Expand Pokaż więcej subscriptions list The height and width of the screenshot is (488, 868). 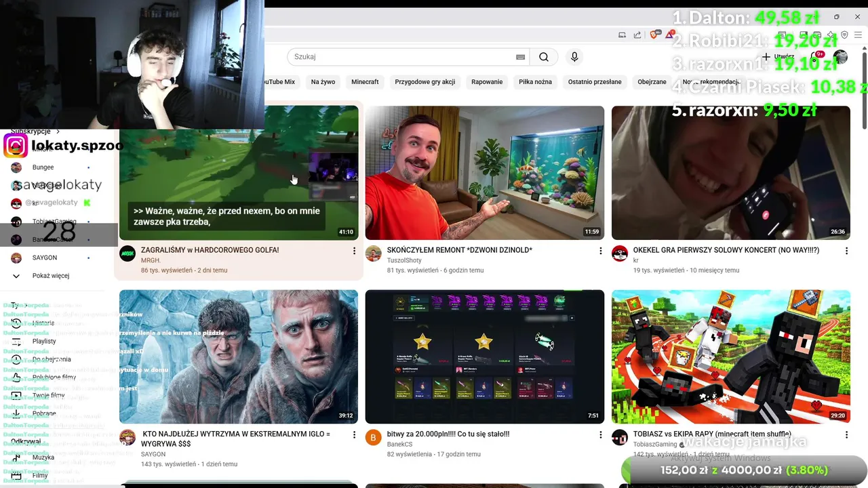click(51, 276)
